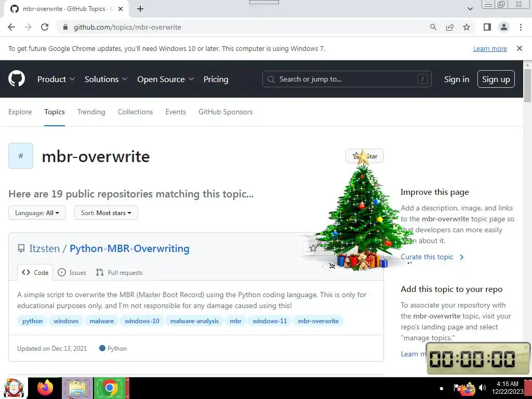Click the Curate this topic link

(x=432, y=257)
